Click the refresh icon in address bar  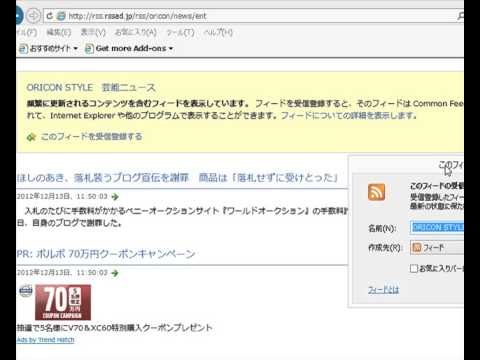(x=49, y=16)
